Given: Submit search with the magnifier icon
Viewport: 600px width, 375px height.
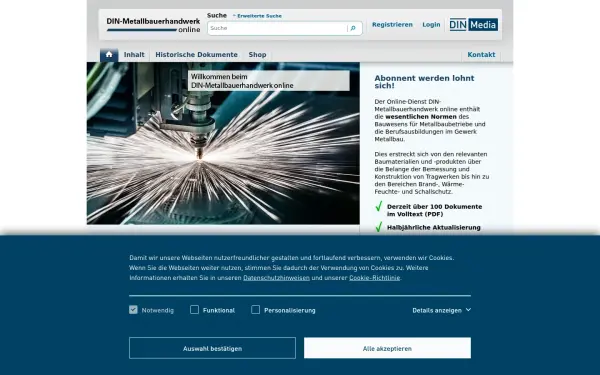Looking at the screenshot, I should pos(353,28).
